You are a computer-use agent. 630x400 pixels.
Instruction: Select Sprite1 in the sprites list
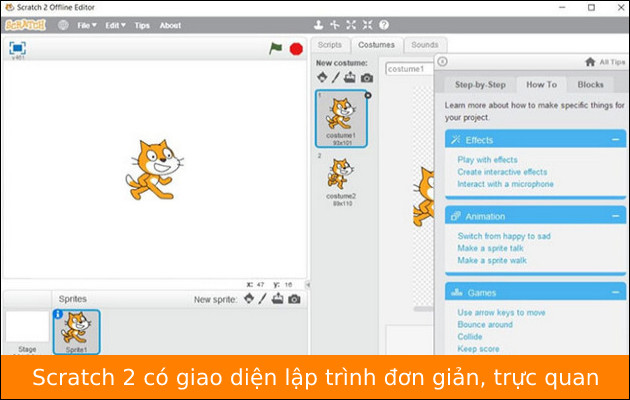pos(76,332)
